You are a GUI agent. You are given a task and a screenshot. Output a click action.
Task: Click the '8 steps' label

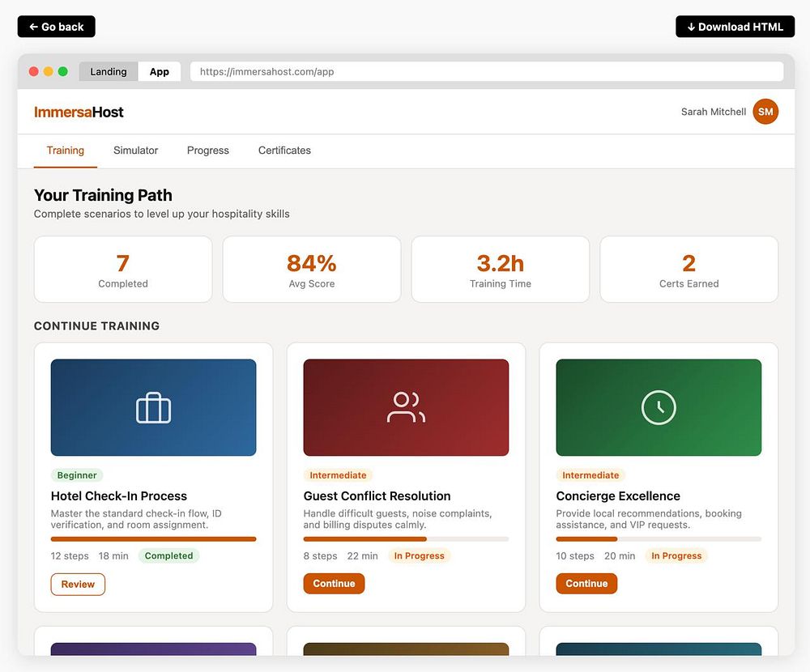click(x=320, y=555)
